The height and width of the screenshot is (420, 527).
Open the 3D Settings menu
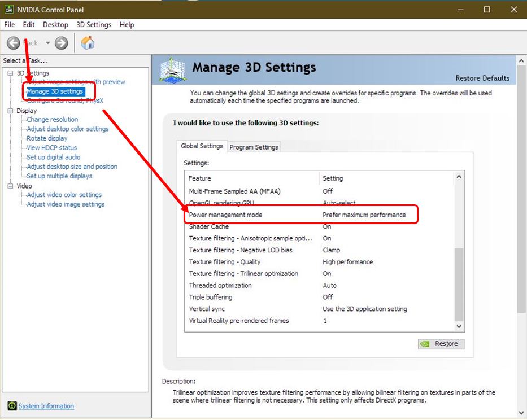point(94,24)
